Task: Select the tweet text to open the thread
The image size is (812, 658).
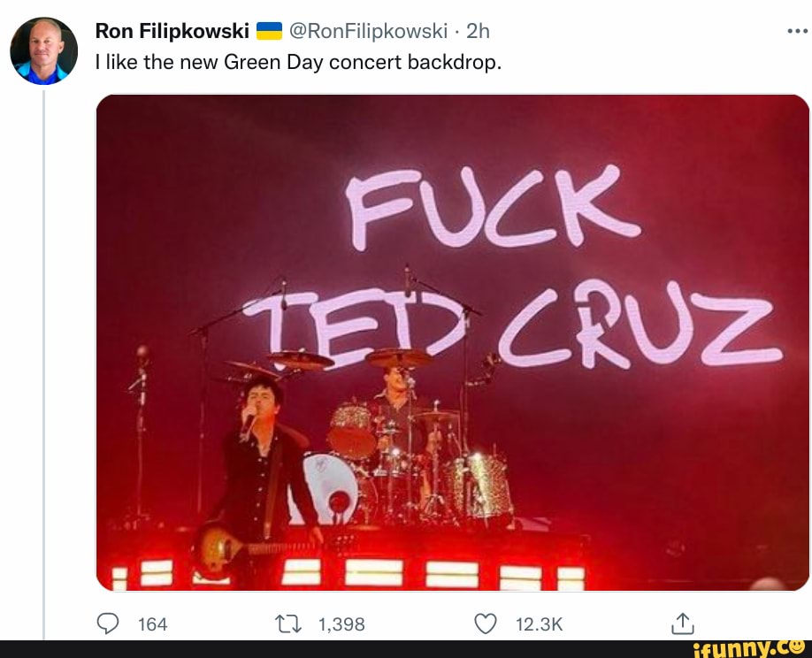Action: [297, 62]
